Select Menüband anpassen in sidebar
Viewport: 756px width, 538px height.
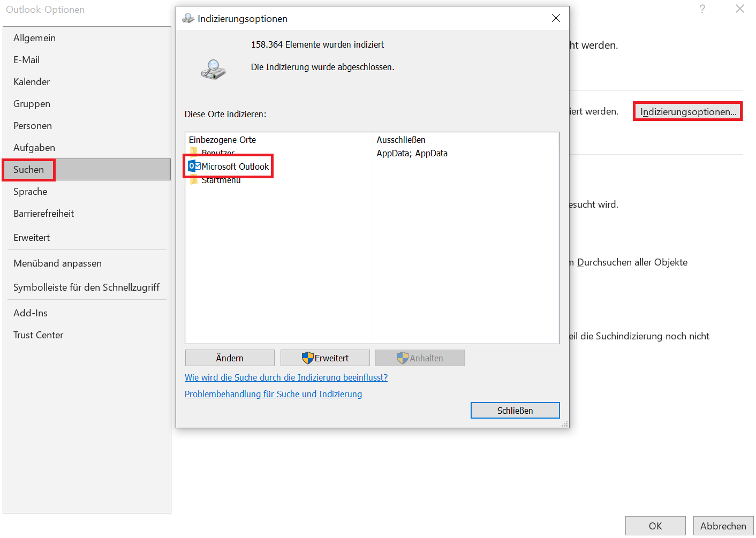click(x=87, y=263)
